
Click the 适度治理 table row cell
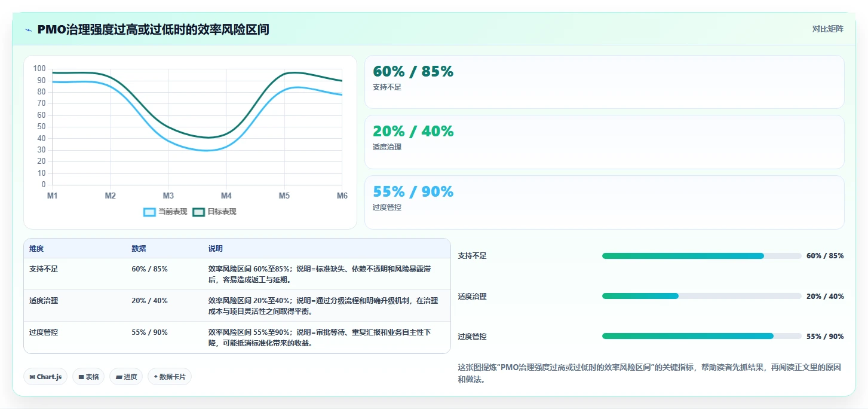point(44,301)
